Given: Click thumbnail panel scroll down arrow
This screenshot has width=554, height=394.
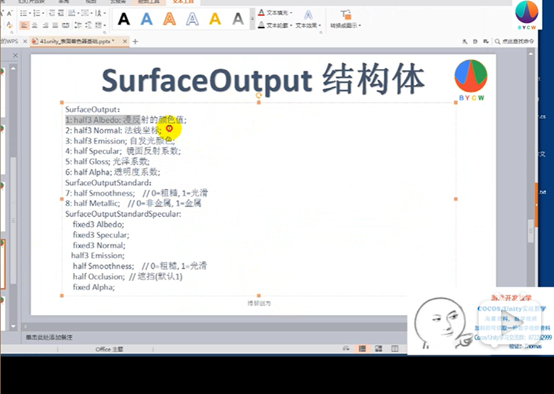Looking at the screenshot, I should 13,326.
